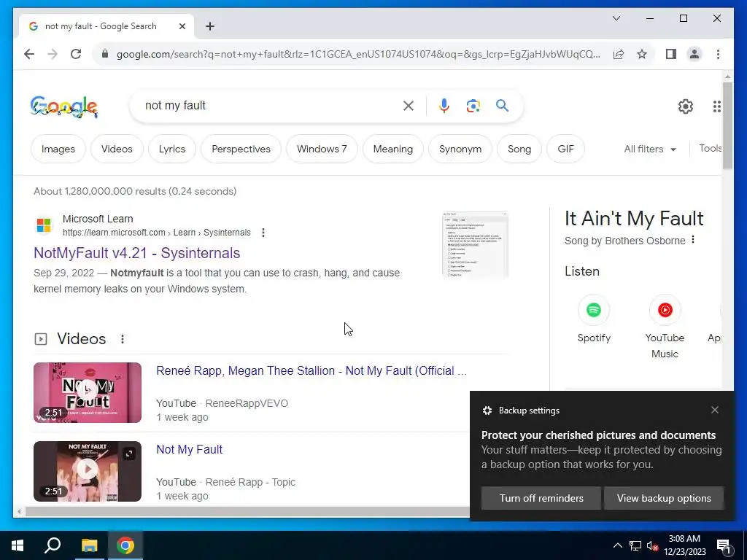Select the Lyrics filter chip

click(172, 149)
